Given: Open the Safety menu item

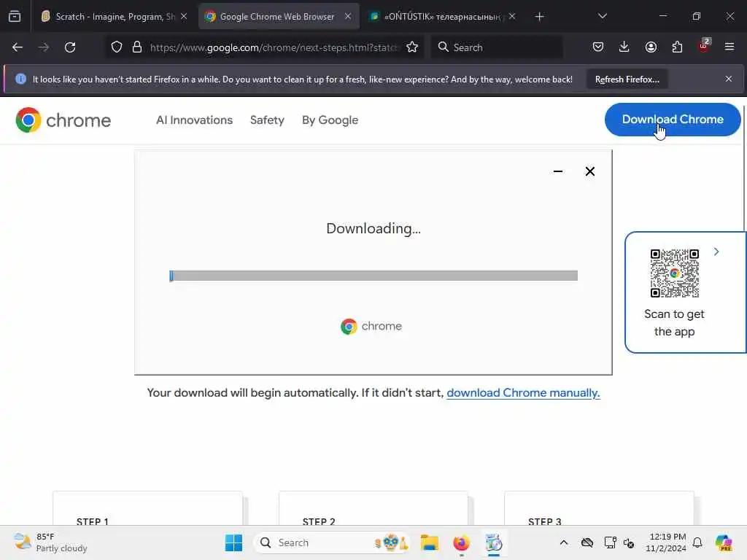Looking at the screenshot, I should 267,120.
